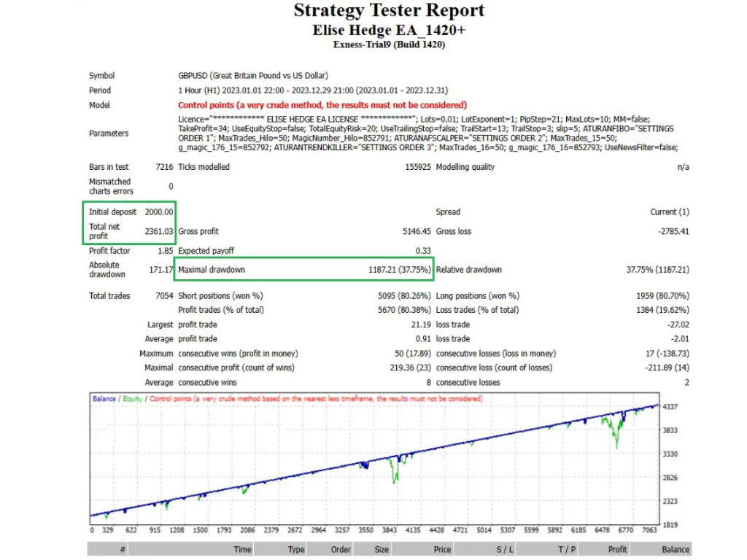Select the Order column header
747x560 pixels.
tap(341, 549)
